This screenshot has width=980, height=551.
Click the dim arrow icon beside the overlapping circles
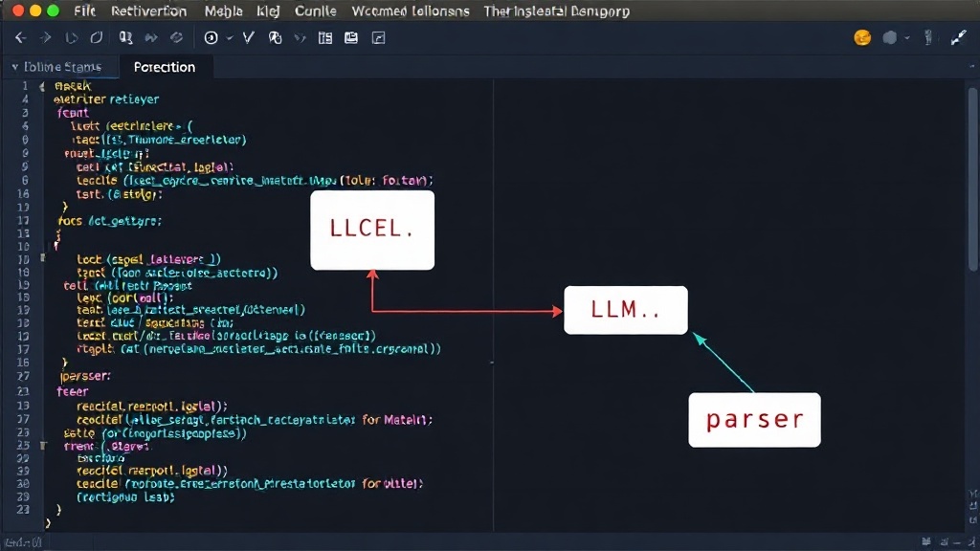pyautogui.click(x=300, y=38)
